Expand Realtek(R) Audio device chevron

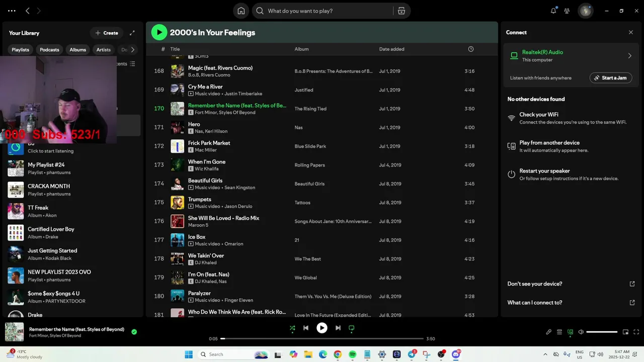click(x=629, y=56)
